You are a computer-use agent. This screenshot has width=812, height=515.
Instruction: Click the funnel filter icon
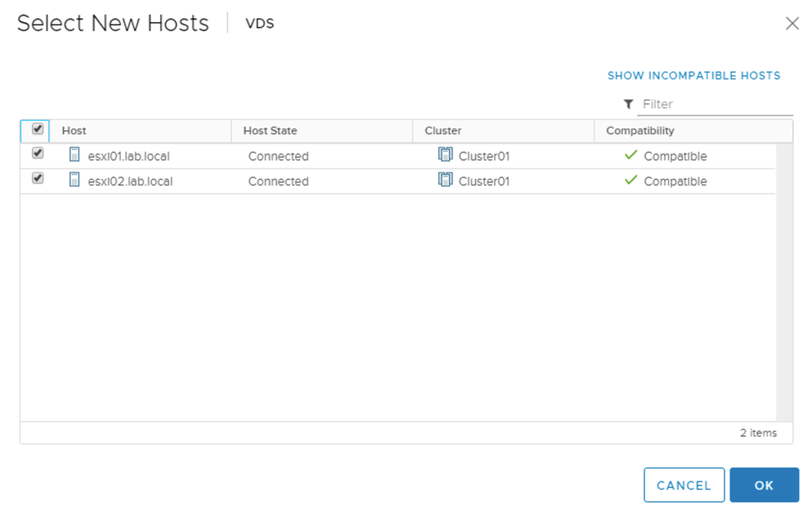point(628,104)
